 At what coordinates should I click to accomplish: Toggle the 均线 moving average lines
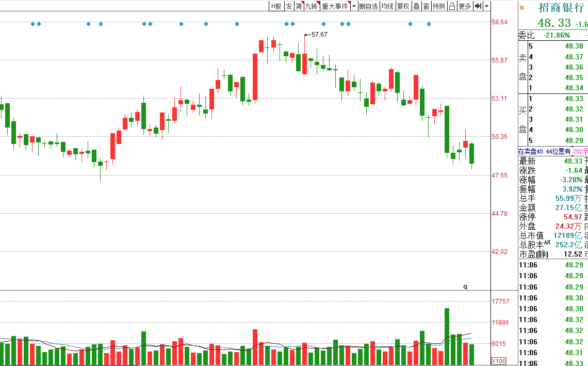point(387,6)
